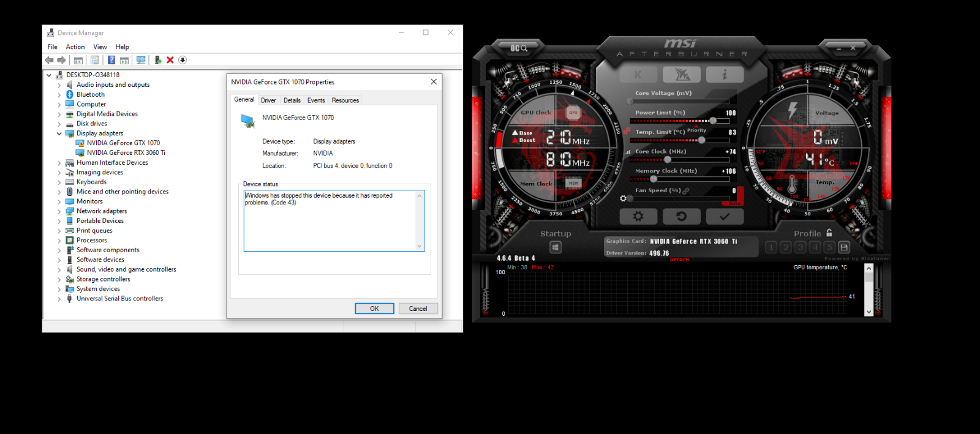Select the Human Interface Devices item

click(x=112, y=163)
